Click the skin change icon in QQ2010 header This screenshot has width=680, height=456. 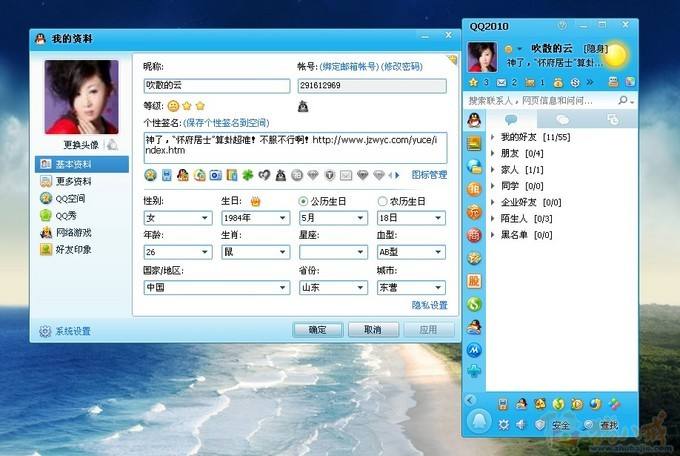(630, 82)
